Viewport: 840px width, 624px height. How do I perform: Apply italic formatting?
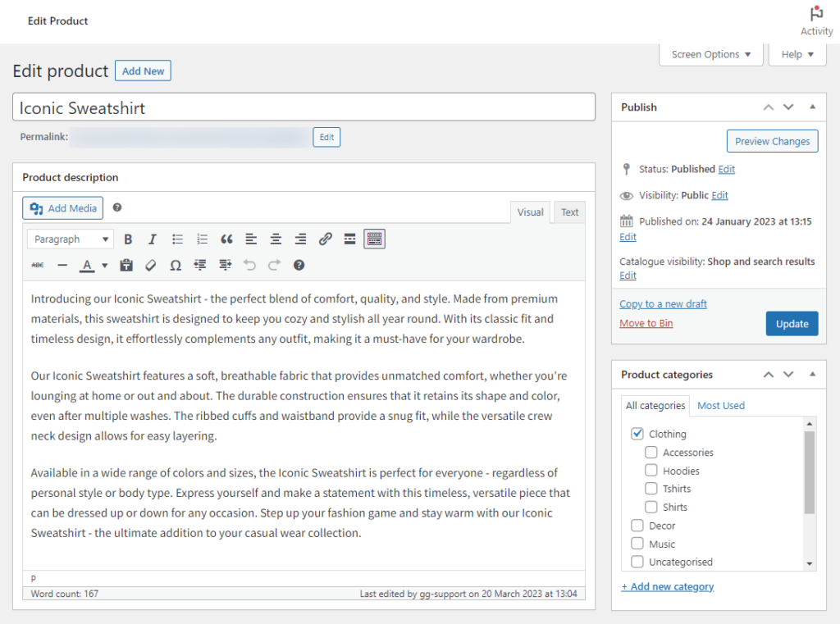(153, 239)
